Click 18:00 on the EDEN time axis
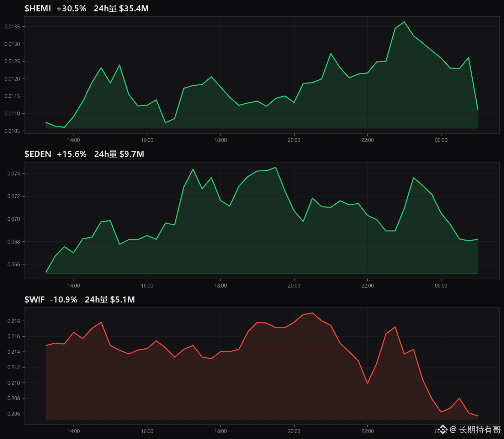The width and height of the screenshot is (504, 439). point(221,286)
